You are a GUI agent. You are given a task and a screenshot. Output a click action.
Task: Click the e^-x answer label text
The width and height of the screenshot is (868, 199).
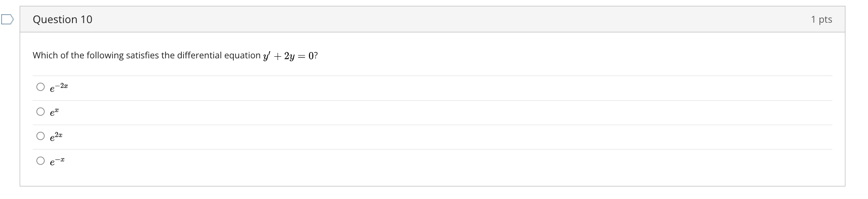pyautogui.click(x=57, y=161)
